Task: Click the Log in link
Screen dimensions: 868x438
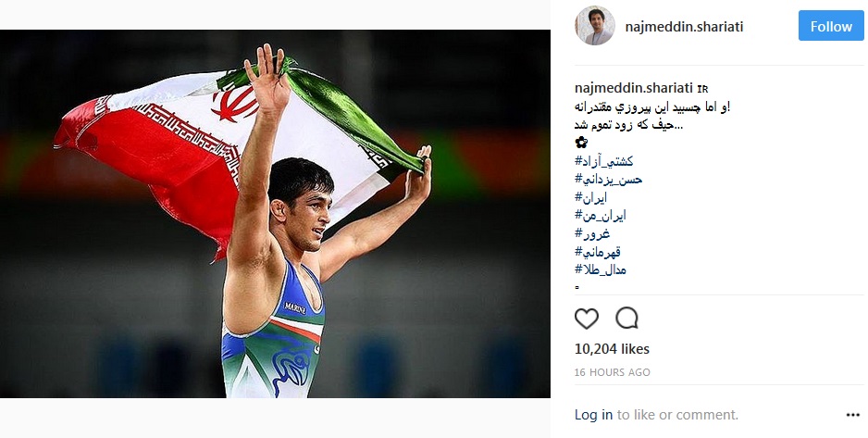Action: pyautogui.click(x=593, y=415)
